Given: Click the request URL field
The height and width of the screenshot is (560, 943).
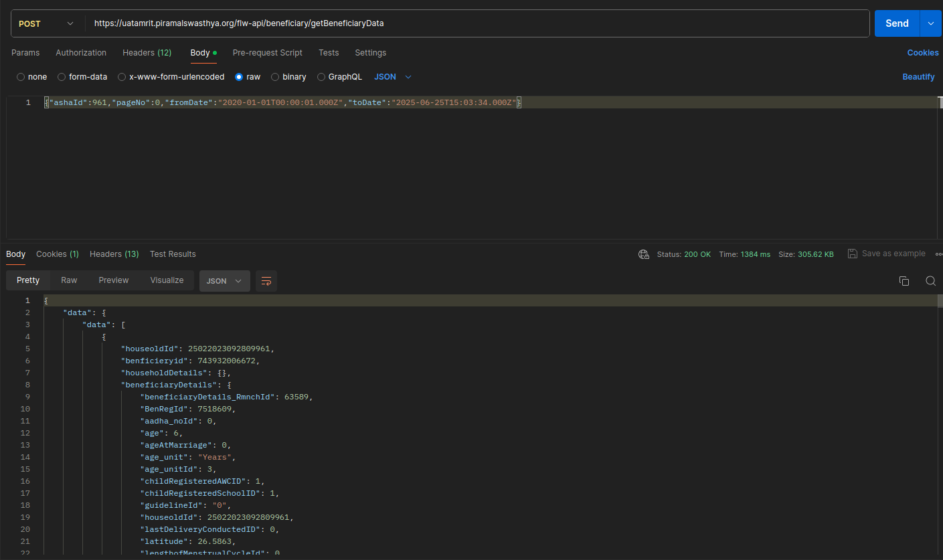Looking at the screenshot, I should (x=477, y=23).
